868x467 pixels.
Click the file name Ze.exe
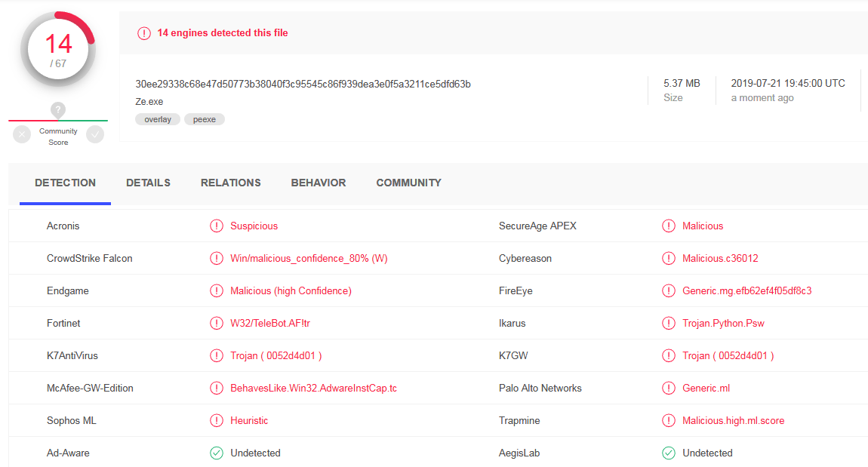pyautogui.click(x=149, y=102)
